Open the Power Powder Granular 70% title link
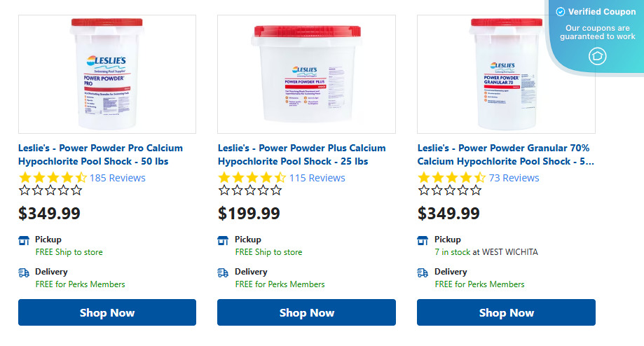The image size is (644, 346). pos(505,155)
